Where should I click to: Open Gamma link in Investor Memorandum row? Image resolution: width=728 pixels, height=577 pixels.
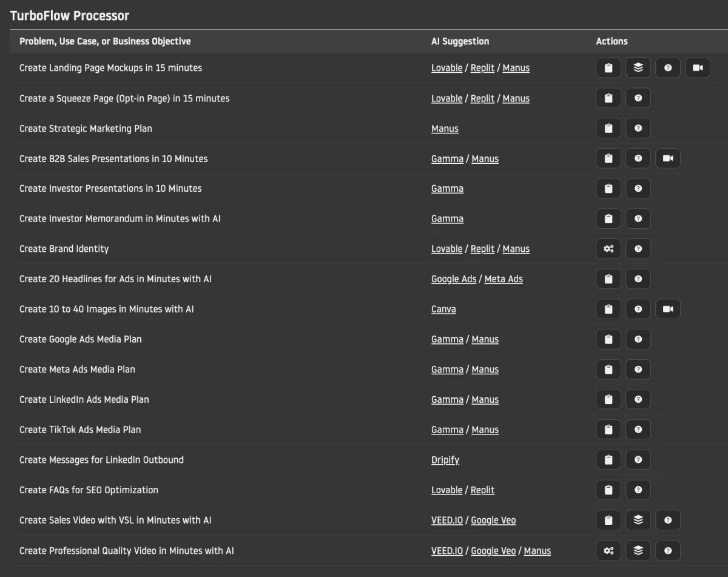(447, 218)
